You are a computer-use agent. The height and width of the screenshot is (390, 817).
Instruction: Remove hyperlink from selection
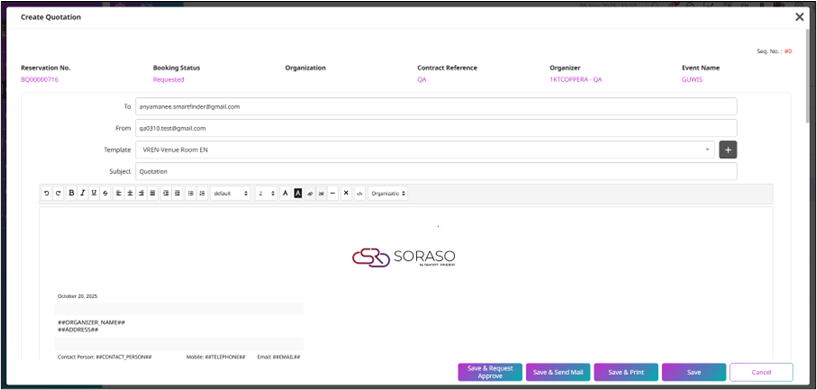[x=321, y=193]
